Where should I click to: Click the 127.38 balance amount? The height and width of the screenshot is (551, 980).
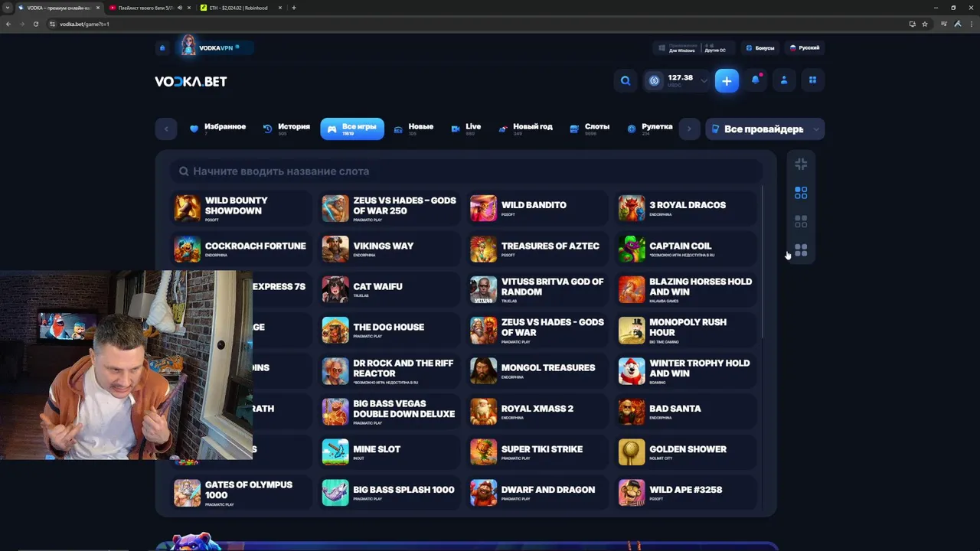click(x=680, y=78)
